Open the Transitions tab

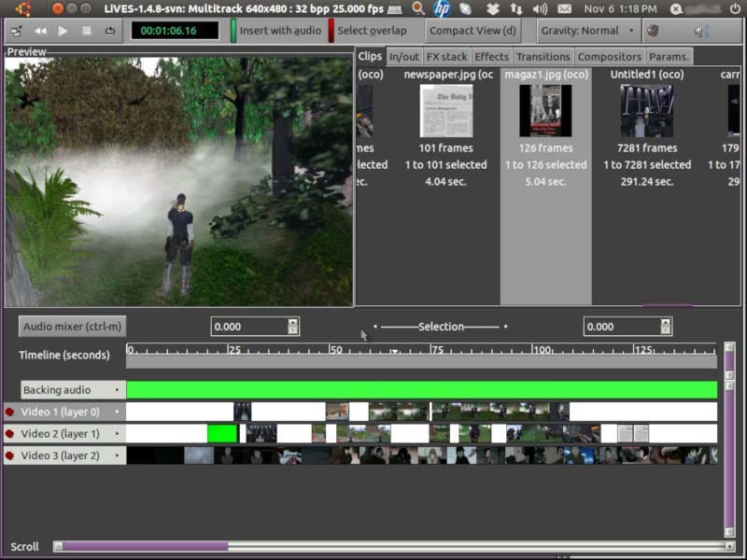click(x=543, y=56)
